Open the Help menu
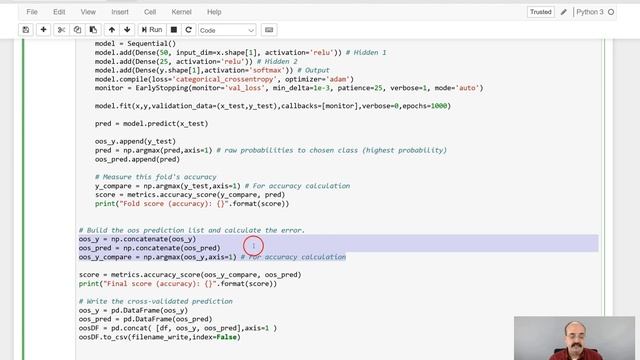Image resolution: width=640 pixels, height=360 pixels. click(x=214, y=12)
